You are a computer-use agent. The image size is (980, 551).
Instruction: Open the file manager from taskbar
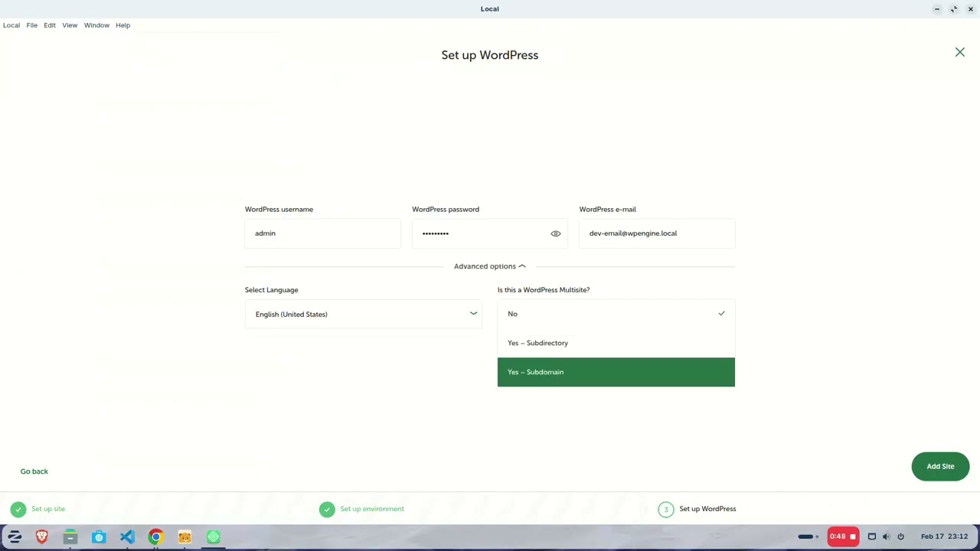[x=70, y=536]
